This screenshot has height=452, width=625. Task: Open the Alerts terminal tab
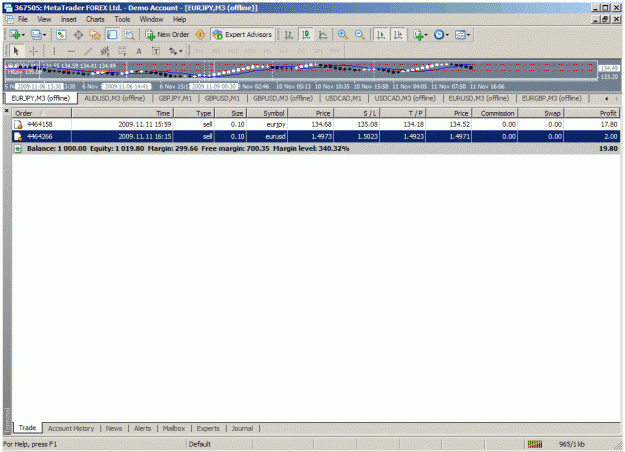[x=142, y=428]
